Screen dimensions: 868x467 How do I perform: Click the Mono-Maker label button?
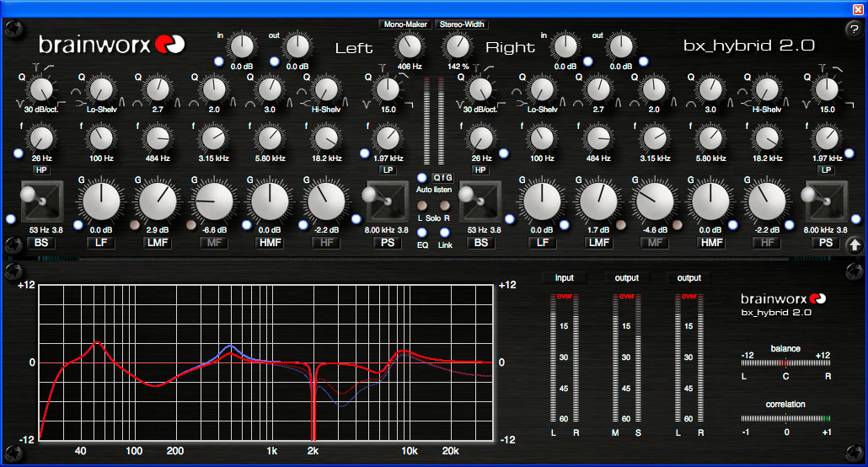405,24
